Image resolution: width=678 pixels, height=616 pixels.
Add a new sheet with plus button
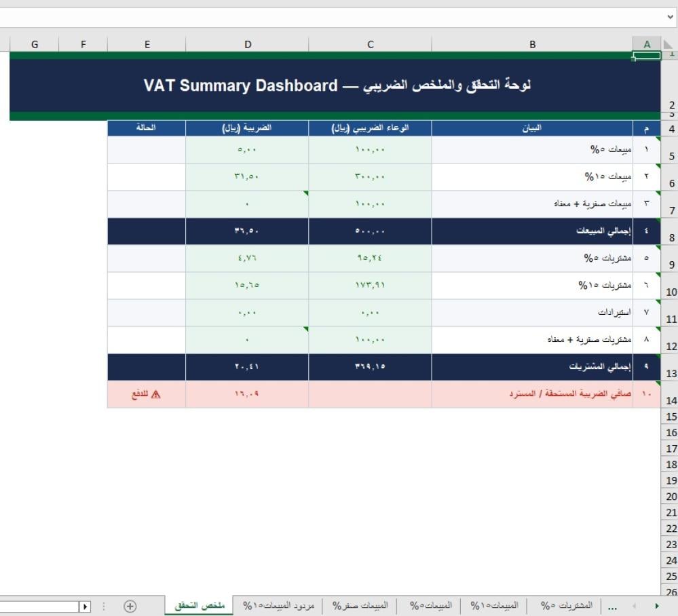pos(130,606)
